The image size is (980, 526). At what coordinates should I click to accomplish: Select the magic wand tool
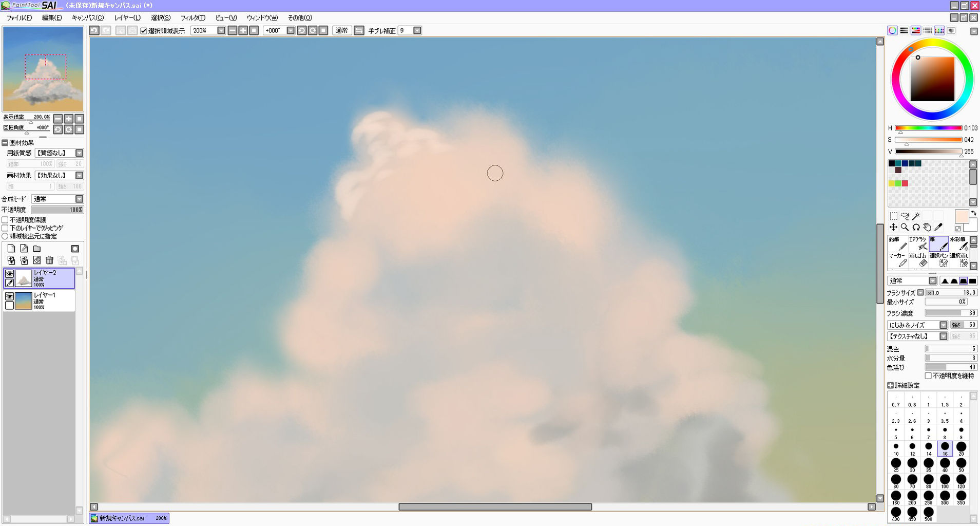[x=916, y=216]
